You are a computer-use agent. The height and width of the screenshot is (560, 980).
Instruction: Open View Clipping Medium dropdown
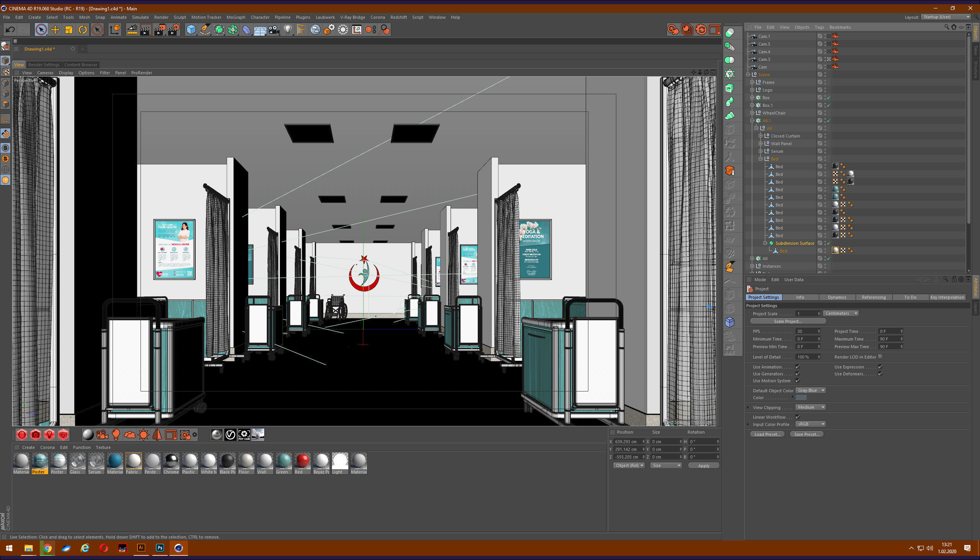[810, 407]
